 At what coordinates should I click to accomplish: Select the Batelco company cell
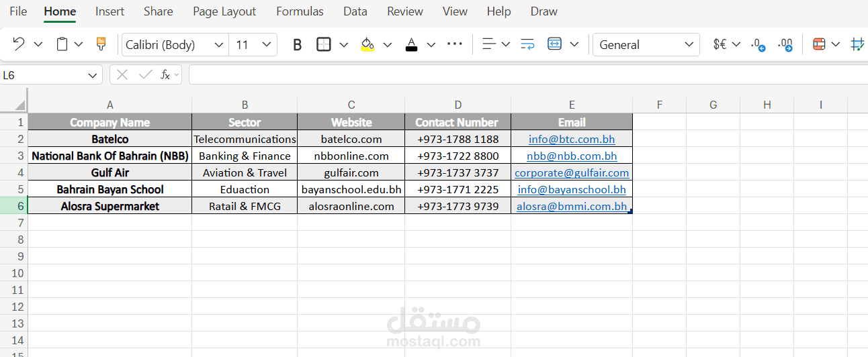pyautogui.click(x=110, y=139)
